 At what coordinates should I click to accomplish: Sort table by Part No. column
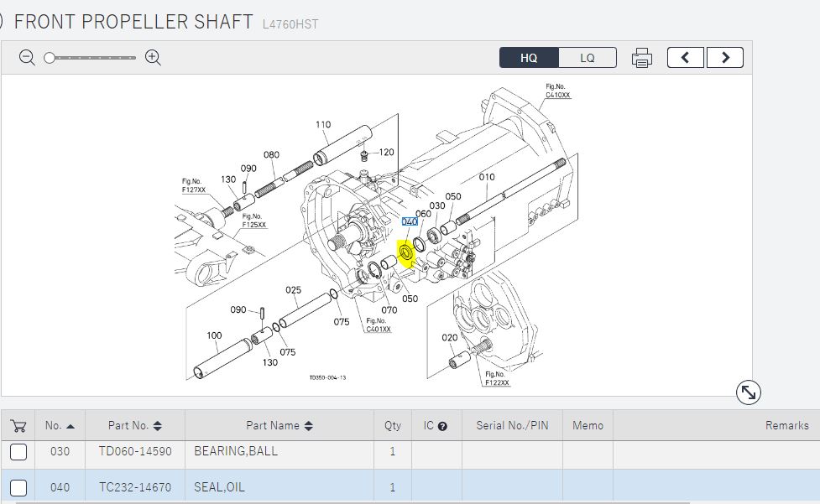(x=134, y=425)
